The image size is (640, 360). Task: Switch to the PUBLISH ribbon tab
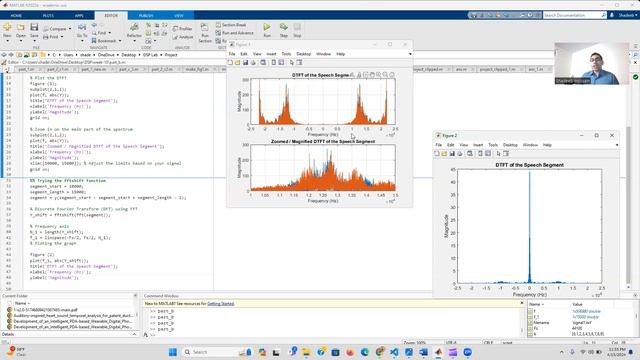coord(146,16)
